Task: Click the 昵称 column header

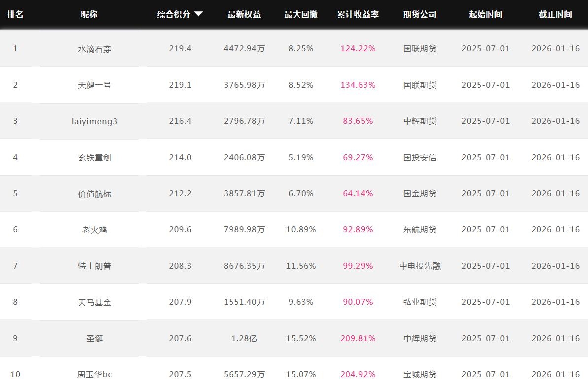Action: 89,14
